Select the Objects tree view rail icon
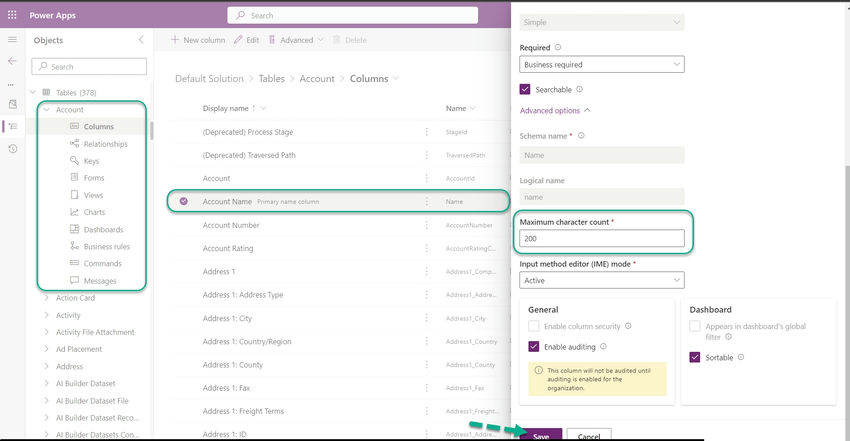Viewport: 850px width, 441px height. pos(12,126)
